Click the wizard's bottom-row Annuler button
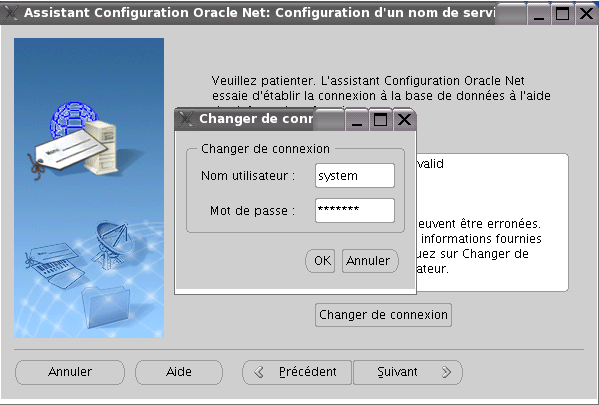Screen dimensions: 599x405 coord(70,372)
